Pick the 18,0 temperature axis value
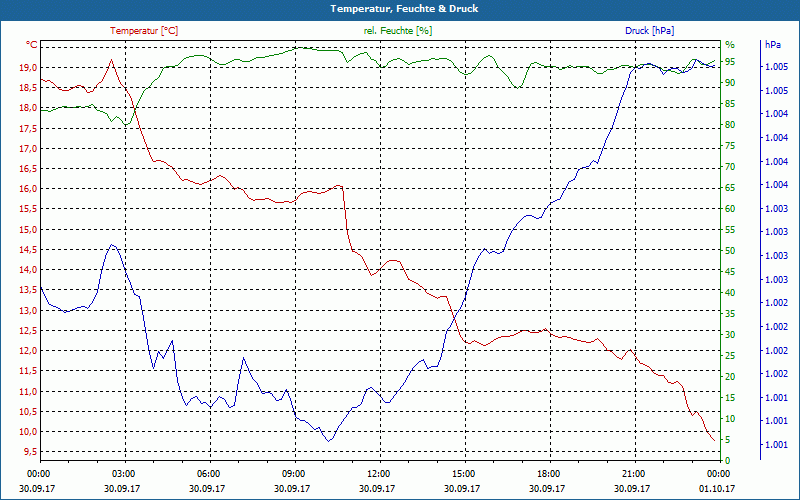This screenshot has height=500, width=800. pos(28,108)
